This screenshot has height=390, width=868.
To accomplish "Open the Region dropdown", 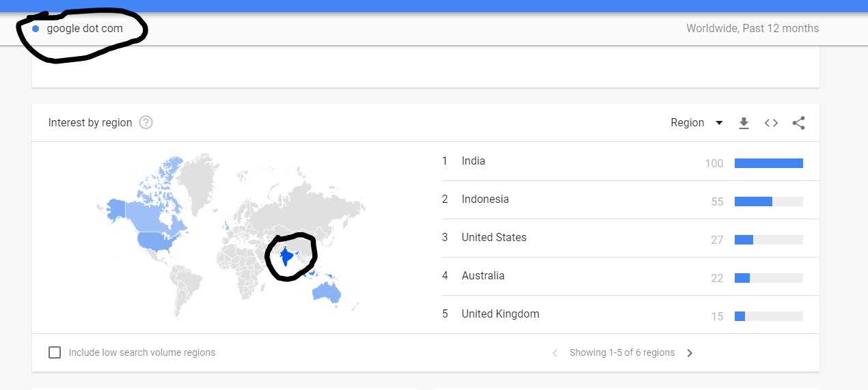I will point(696,123).
